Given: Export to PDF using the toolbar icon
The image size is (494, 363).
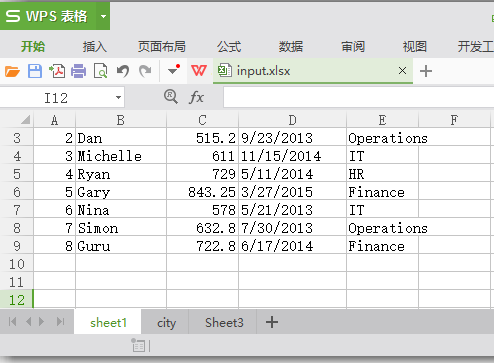Looking at the screenshot, I should (57, 71).
